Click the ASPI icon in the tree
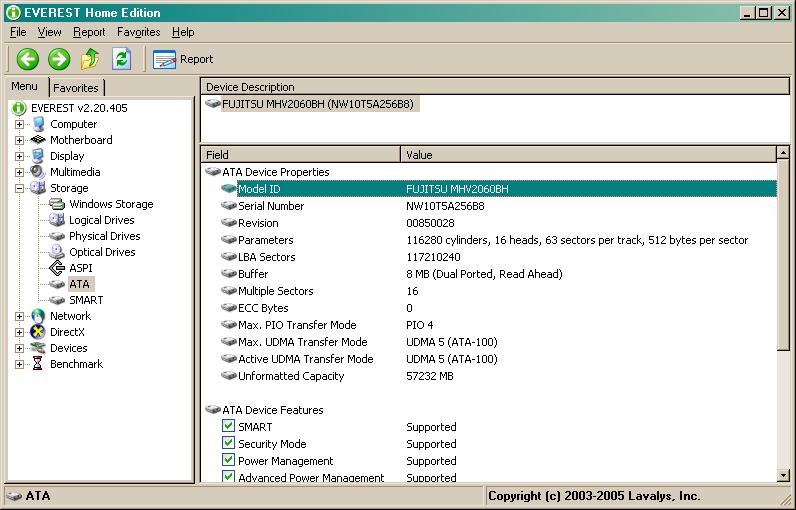This screenshot has width=796, height=510. 57,268
